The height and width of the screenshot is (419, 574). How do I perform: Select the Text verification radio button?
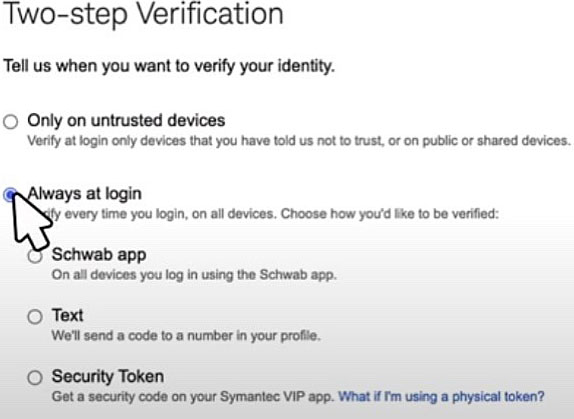point(35,317)
